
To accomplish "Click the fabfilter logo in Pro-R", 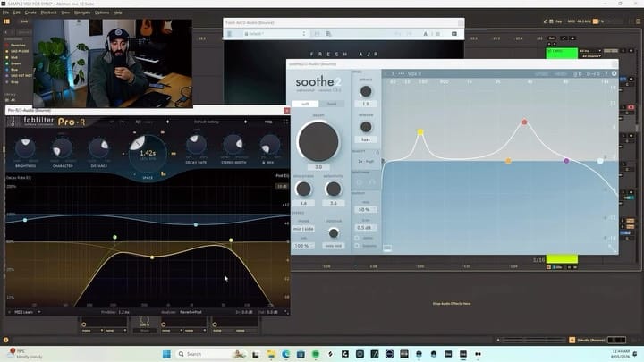I will 38,122.
